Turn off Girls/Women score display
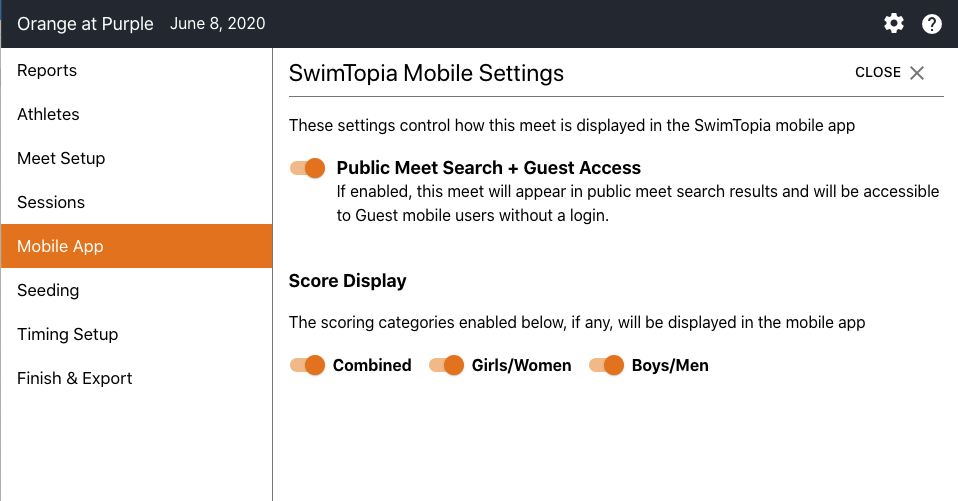The height and width of the screenshot is (501, 958). [447, 365]
